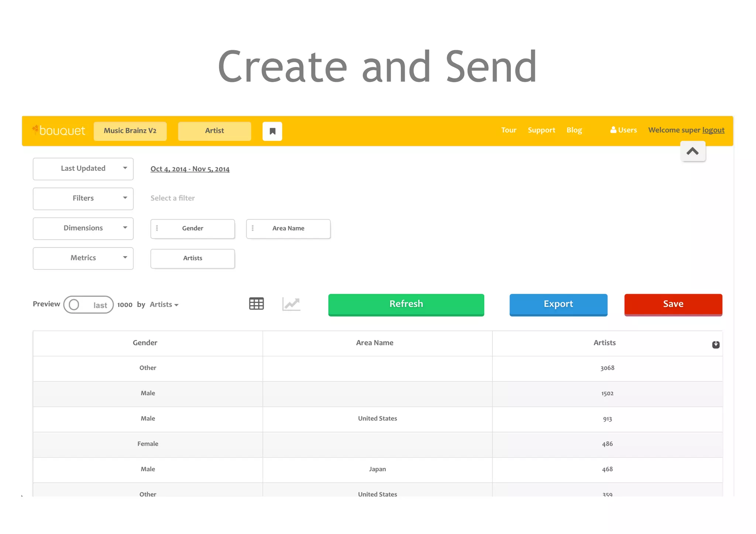Open the 'by Artists' sort dropdown
This screenshot has height=534, width=756.
(x=164, y=305)
